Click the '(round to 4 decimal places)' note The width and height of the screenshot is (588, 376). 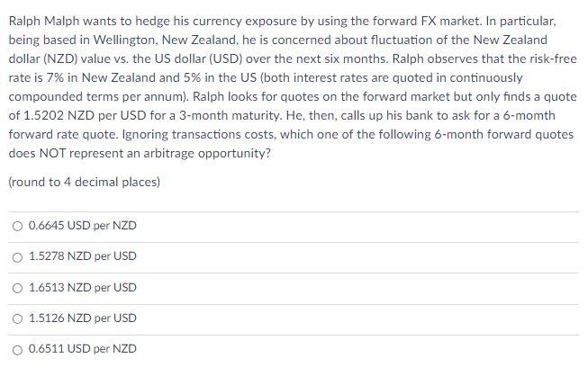[84, 182]
